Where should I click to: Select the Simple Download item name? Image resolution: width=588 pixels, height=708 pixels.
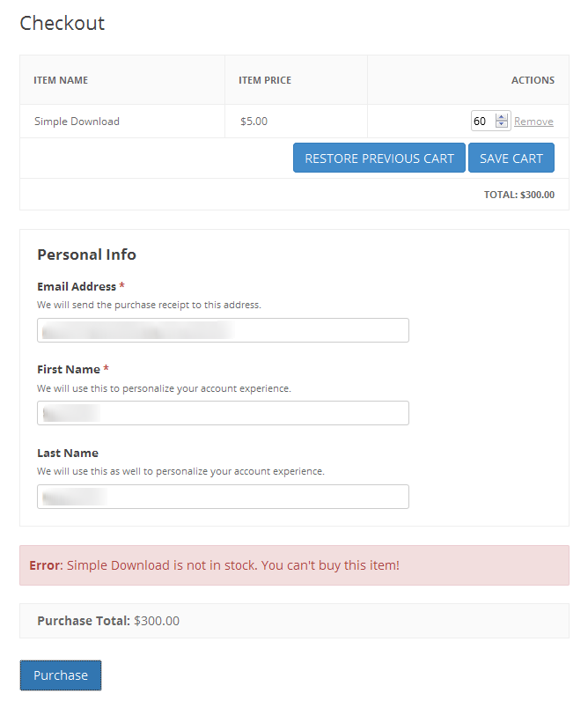(77, 122)
